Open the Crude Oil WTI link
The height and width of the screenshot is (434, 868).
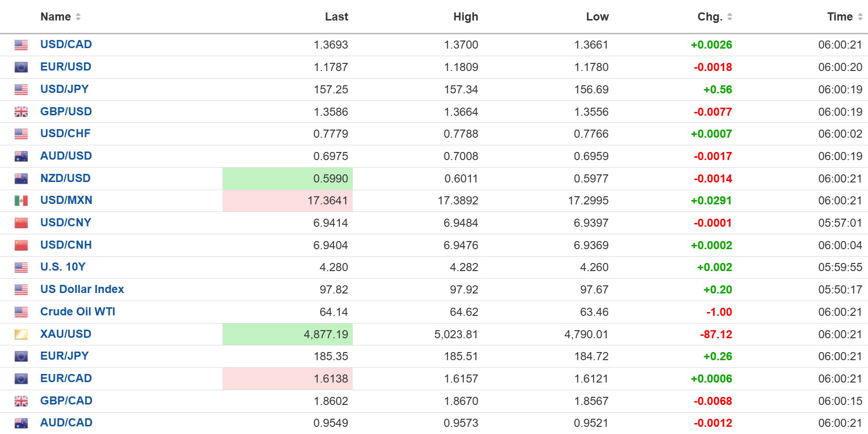coord(78,312)
